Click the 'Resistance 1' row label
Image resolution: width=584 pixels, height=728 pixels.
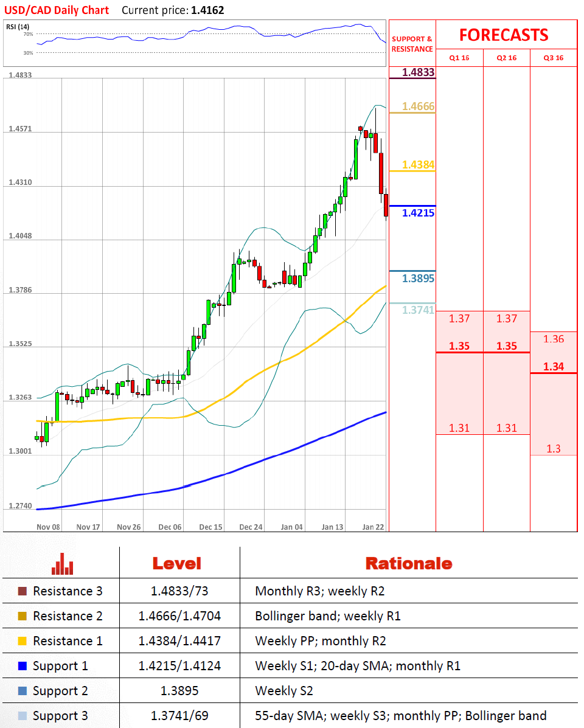(x=68, y=641)
